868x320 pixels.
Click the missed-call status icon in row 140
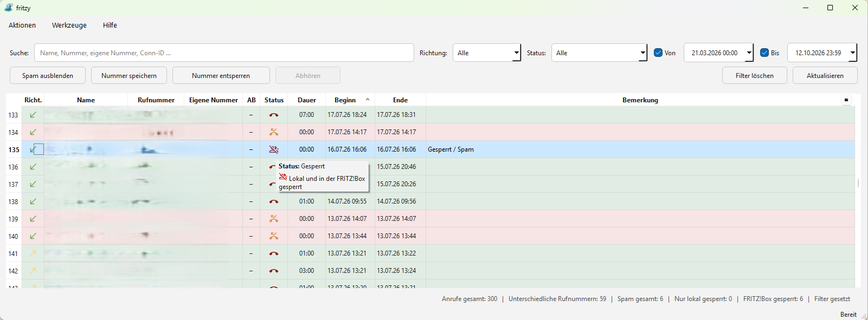click(x=274, y=236)
